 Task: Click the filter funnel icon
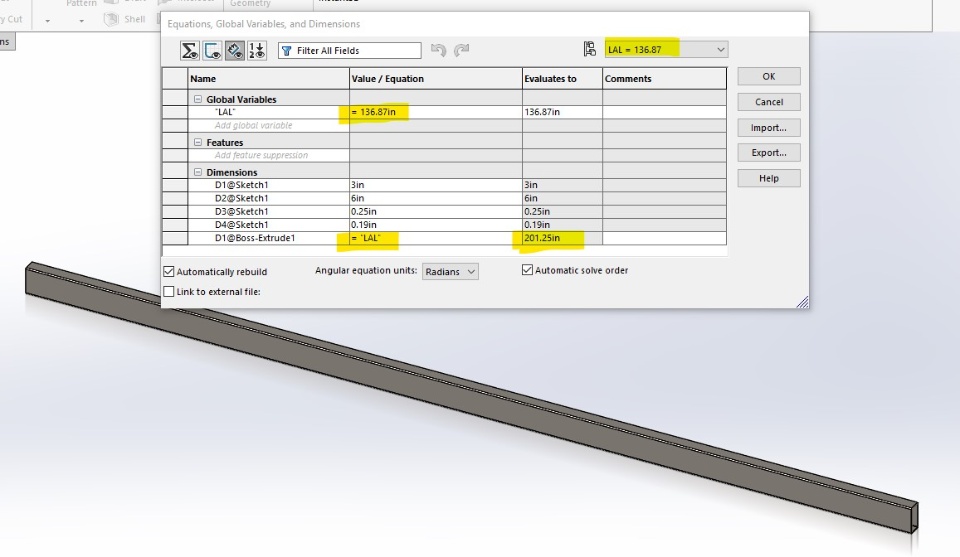(x=287, y=51)
